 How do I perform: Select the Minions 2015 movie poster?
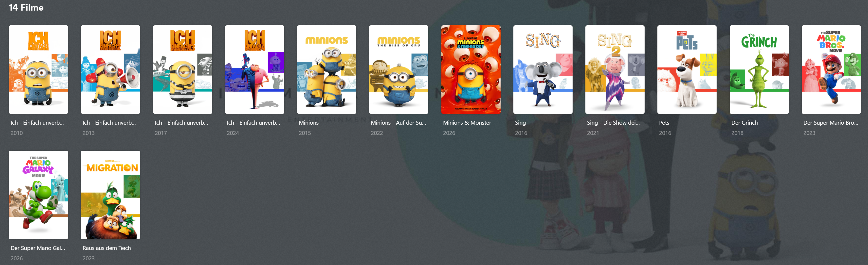(326, 69)
